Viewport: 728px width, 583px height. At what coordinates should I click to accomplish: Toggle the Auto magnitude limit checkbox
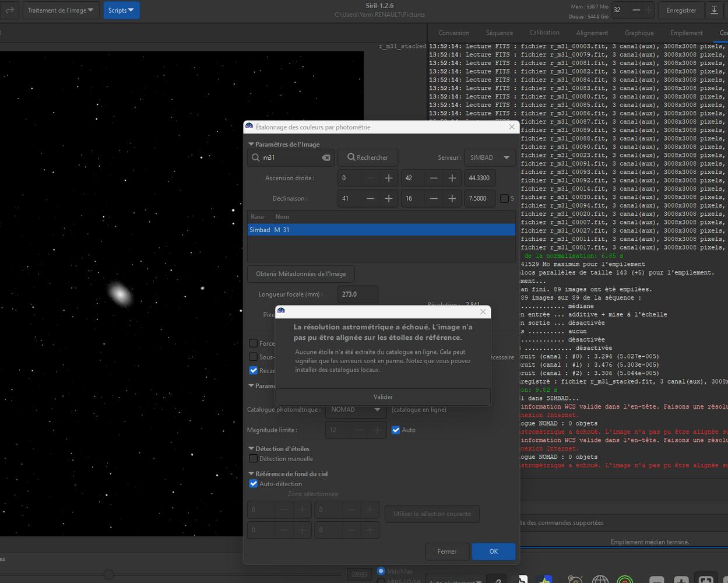tap(396, 430)
